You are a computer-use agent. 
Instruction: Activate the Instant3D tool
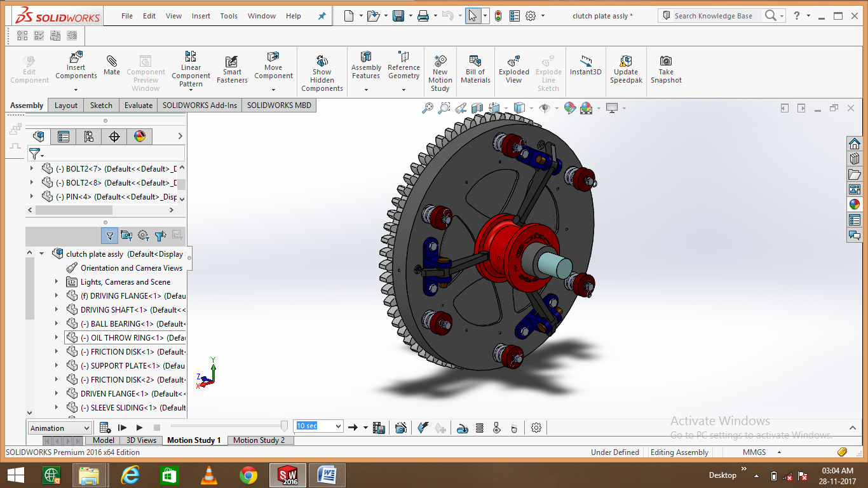(585, 67)
